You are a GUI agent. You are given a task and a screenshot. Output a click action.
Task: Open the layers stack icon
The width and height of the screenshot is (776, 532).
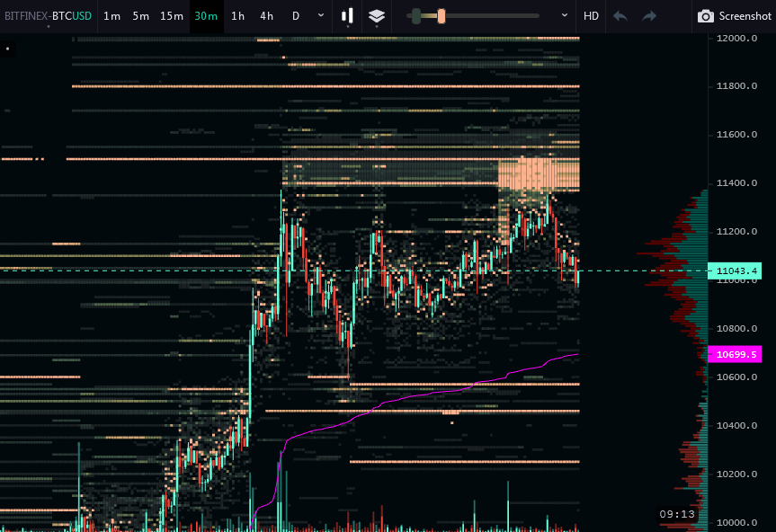(x=377, y=16)
